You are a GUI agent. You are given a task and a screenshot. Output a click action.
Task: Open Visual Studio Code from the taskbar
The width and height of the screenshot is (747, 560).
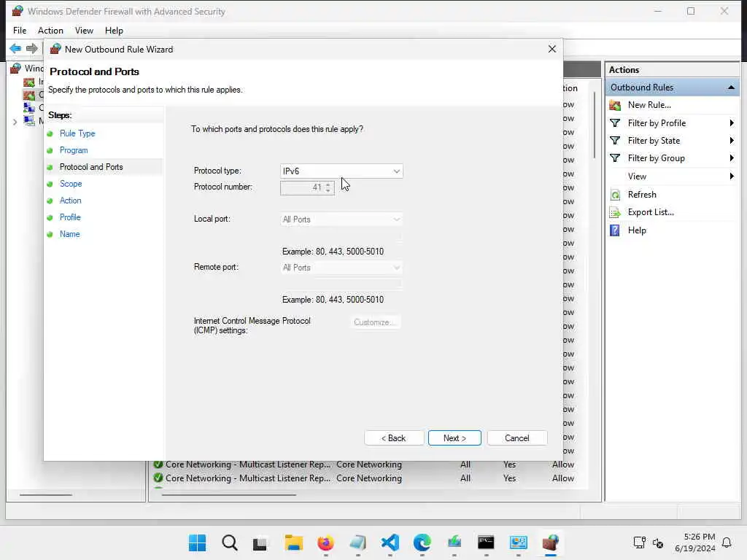click(390, 542)
